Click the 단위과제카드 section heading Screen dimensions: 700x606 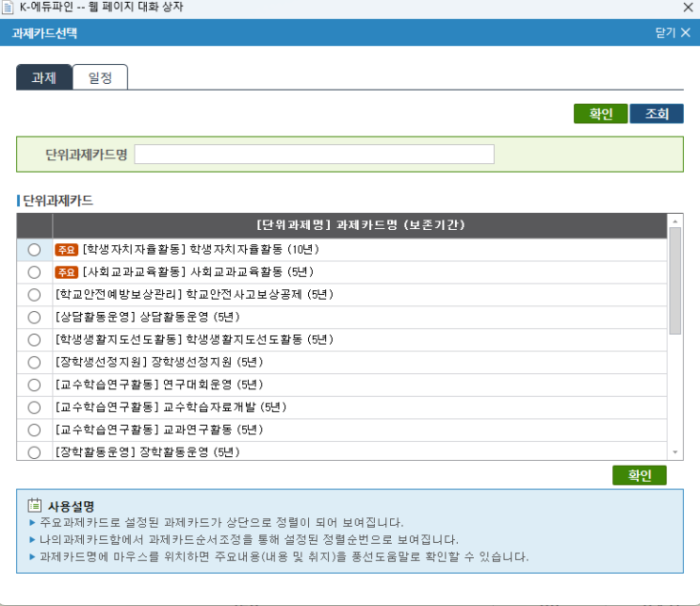pyautogui.click(x=57, y=201)
